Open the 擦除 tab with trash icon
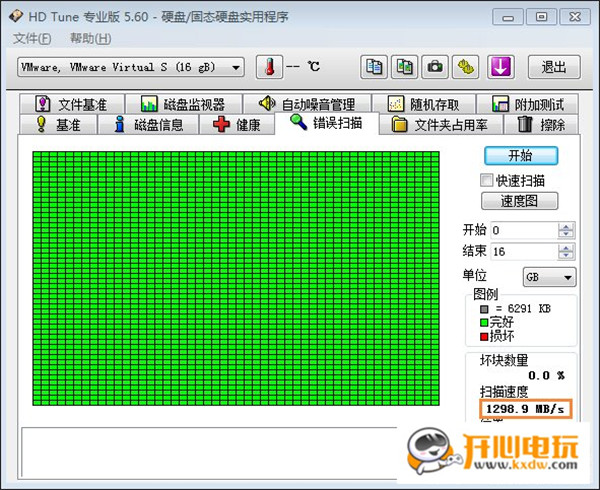 [541, 125]
